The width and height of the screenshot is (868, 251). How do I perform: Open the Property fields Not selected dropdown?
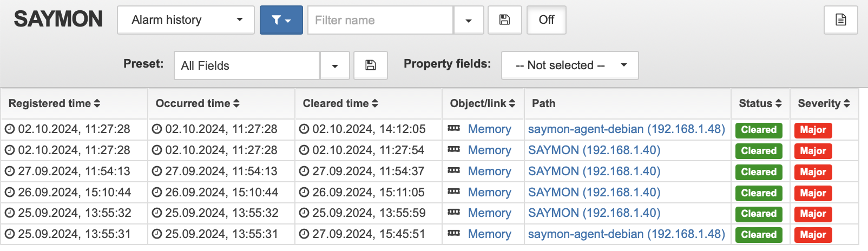570,65
